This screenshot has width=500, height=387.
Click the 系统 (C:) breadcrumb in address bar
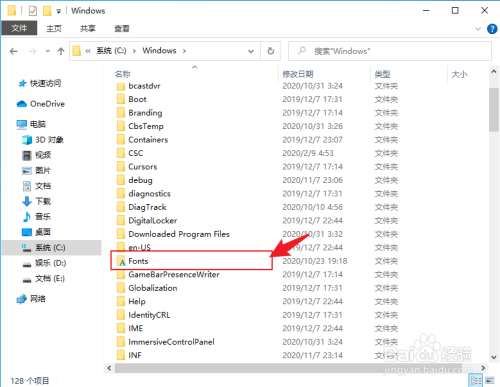pos(111,51)
